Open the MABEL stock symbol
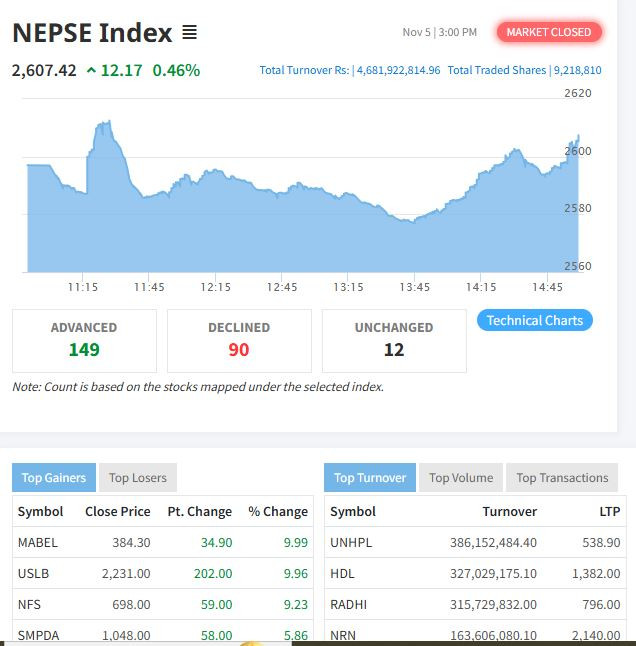The height and width of the screenshot is (646, 636). coord(38,542)
